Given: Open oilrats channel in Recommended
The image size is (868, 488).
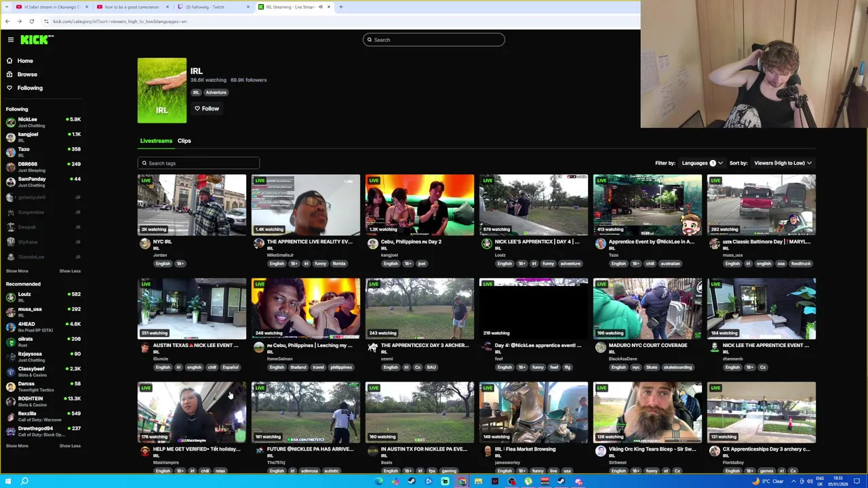Looking at the screenshot, I should [43, 342].
